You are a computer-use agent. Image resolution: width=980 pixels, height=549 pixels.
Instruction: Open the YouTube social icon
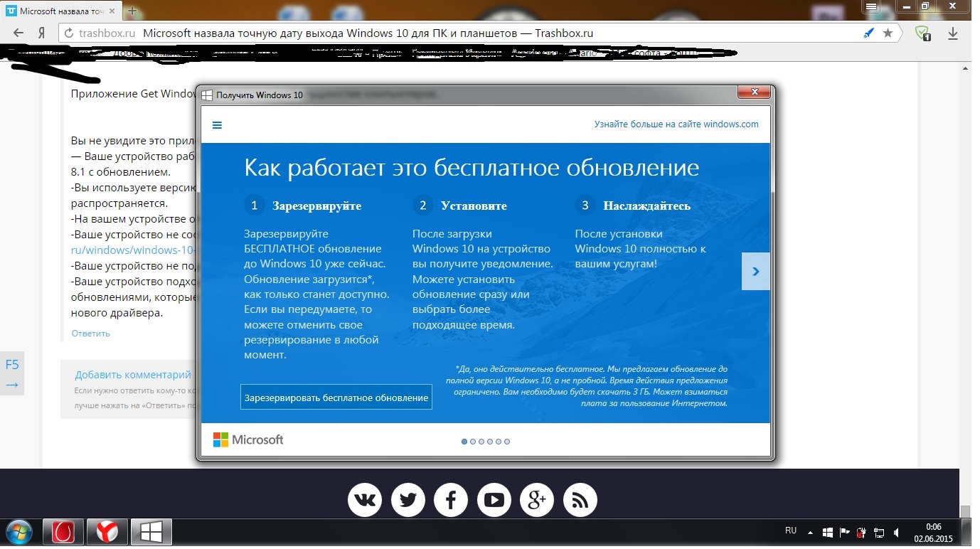tap(494, 501)
